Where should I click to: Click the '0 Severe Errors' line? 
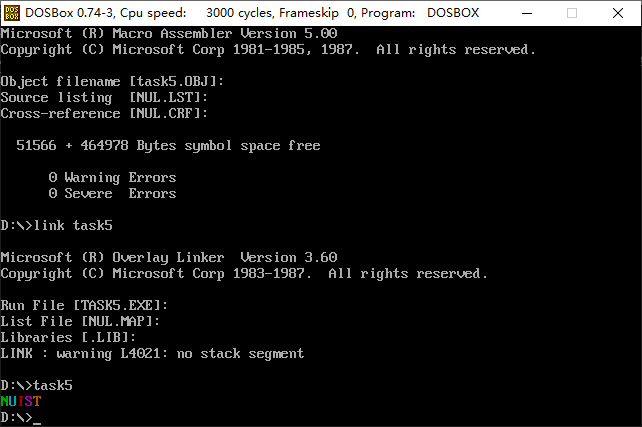(112, 193)
